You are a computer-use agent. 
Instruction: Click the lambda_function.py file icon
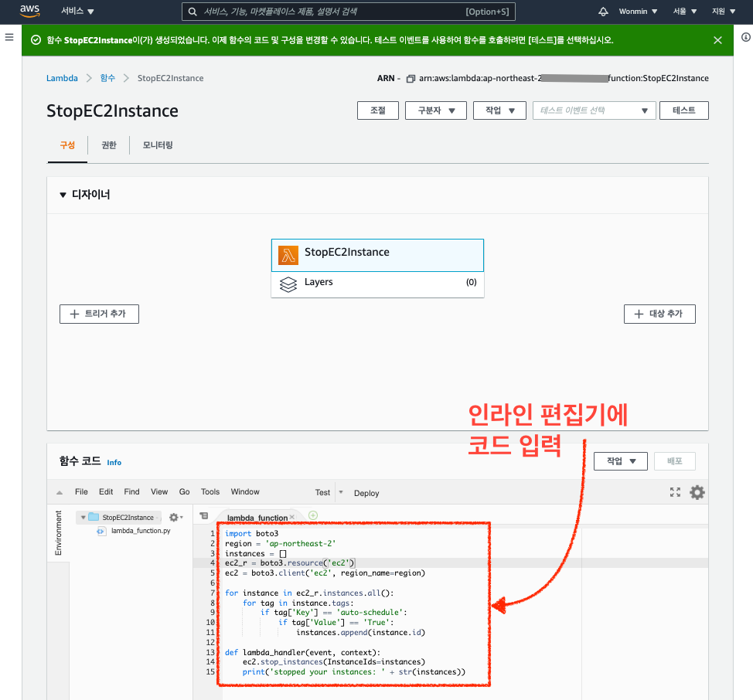point(101,531)
